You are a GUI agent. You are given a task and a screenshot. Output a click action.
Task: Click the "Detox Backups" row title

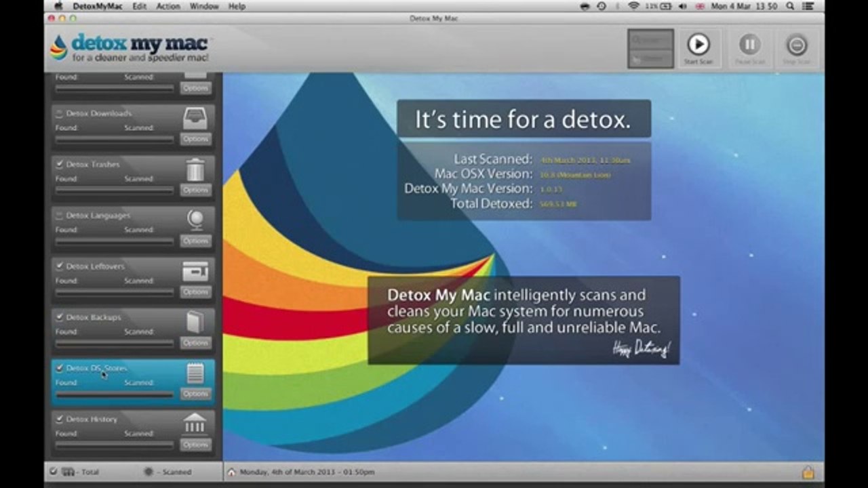(94, 317)
